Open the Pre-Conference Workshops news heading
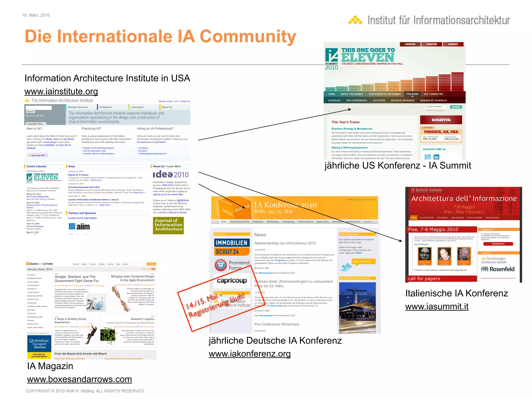This screenshot has height=399, width=532. 277,324
